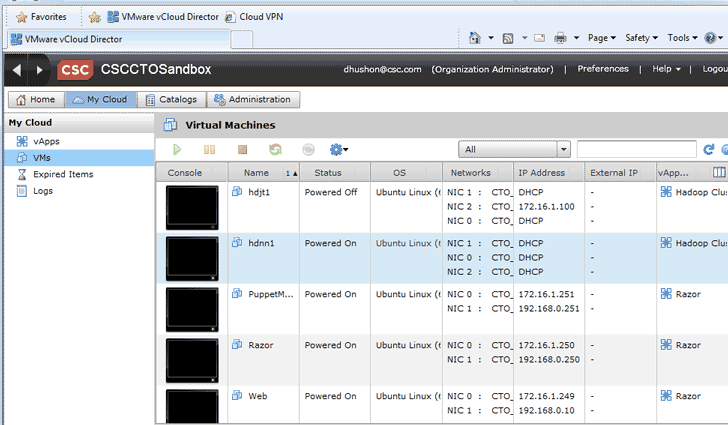728x425 pixels.
Task: Go back with the left arrow
Action: 17,70
